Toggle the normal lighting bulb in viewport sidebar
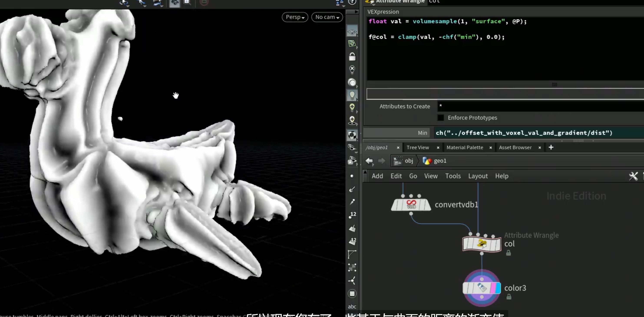644x317 pixels. tap(352, 95)
